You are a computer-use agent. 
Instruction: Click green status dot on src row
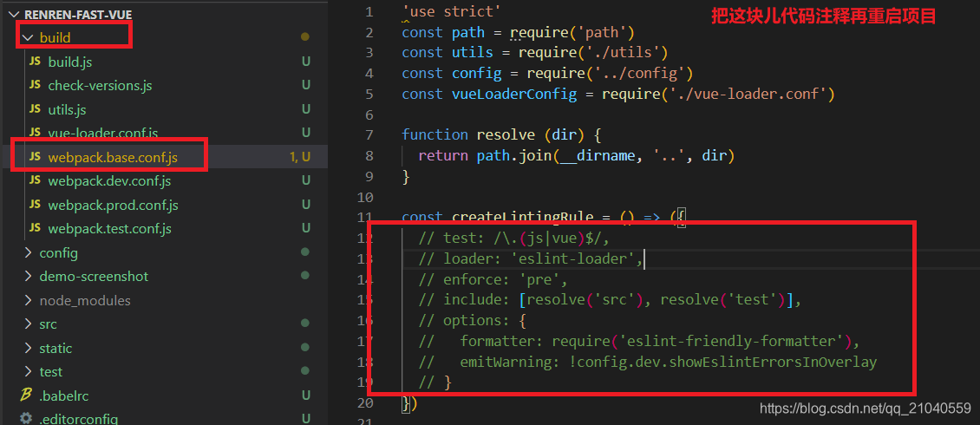click(305, 324)
